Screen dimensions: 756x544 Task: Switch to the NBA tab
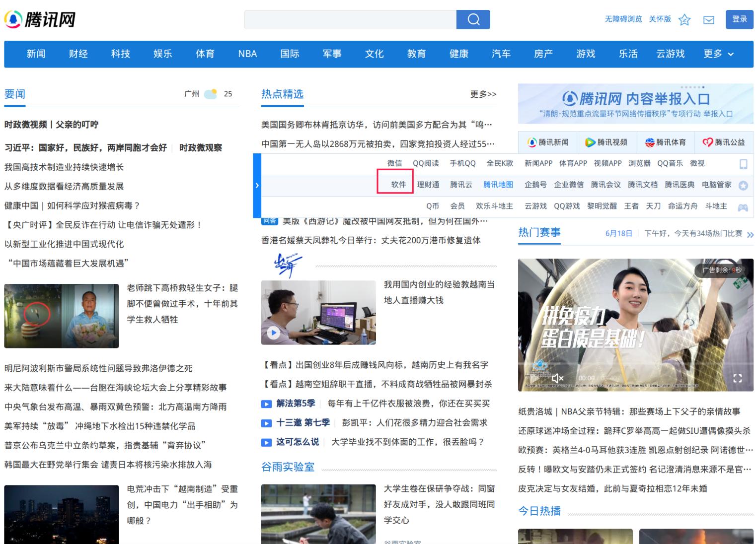(247, 54)
